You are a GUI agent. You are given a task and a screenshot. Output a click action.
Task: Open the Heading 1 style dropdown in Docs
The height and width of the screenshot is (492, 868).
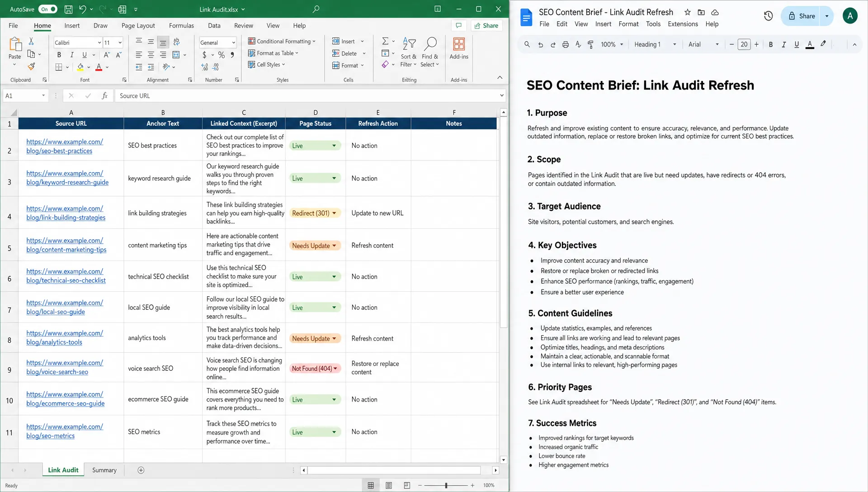(x=656, y=44)
